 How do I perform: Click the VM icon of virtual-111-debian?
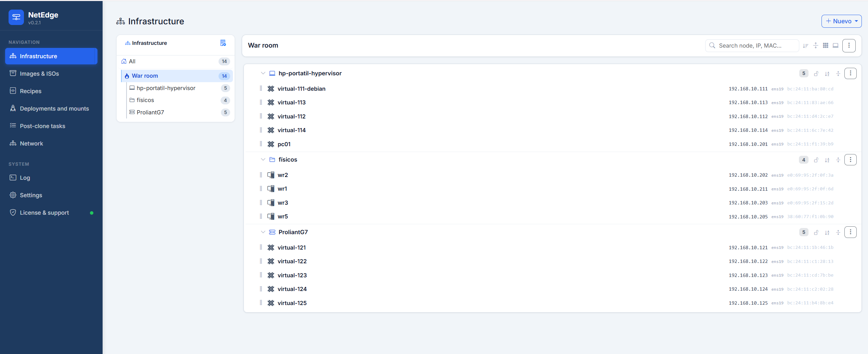click(x=271, y=89)
